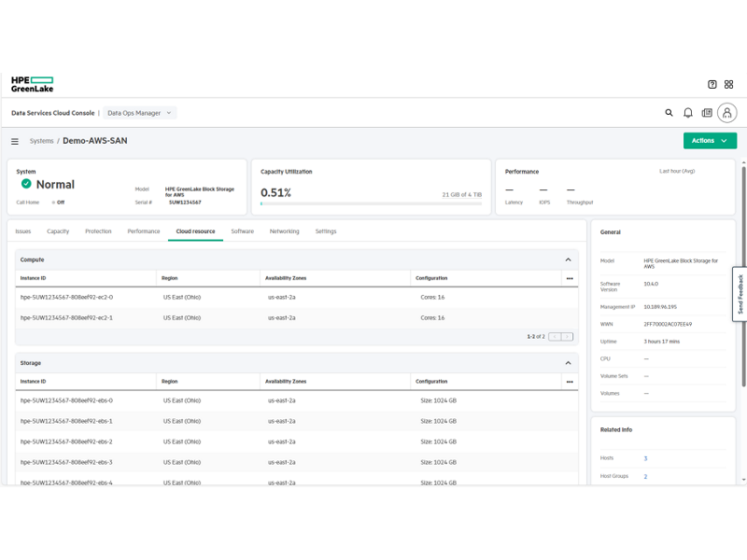The width and height of the screenshot is (747, 560).
Task: Sort Compute table by Instance ID header
Action: point(34,278)
